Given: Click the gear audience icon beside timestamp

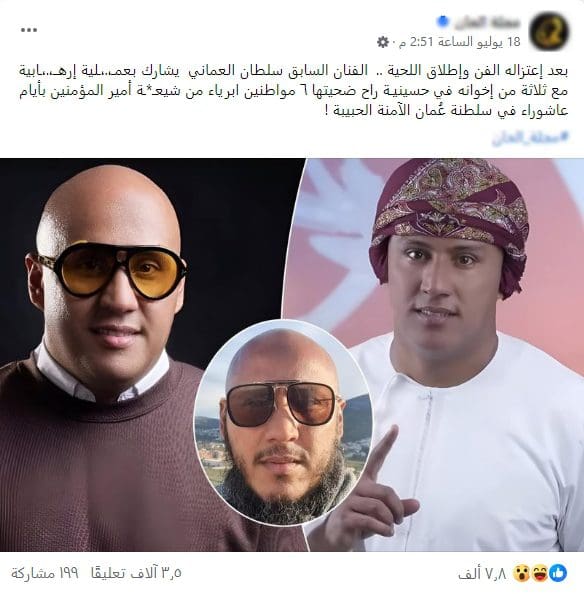Looking at the screenshot, I should pos(383,42).
